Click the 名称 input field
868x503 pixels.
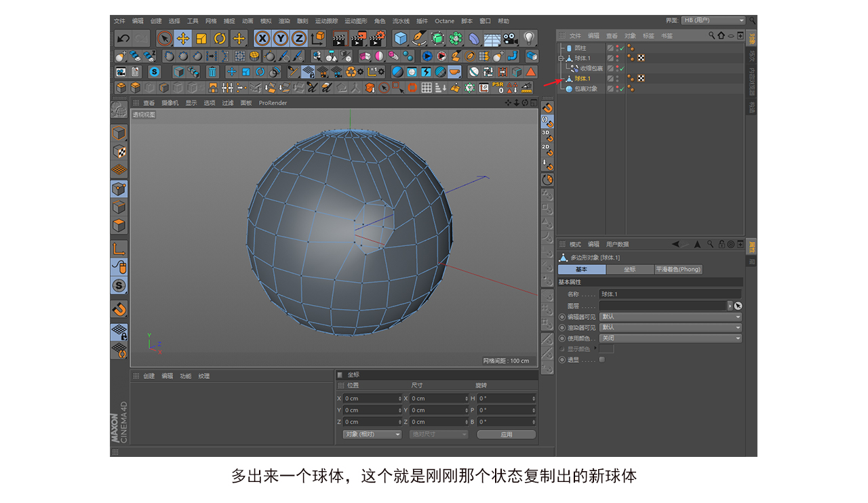coord(671,294)
